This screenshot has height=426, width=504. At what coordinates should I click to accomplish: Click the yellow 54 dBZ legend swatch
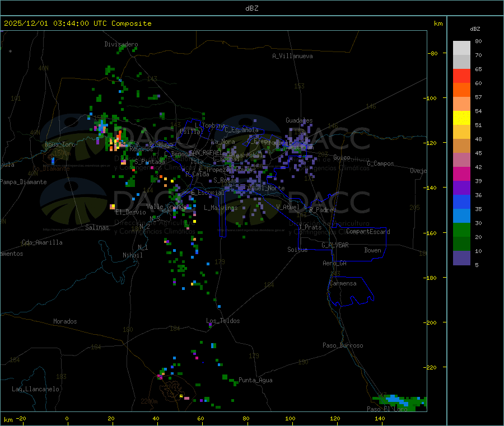[x=461, y=118]
